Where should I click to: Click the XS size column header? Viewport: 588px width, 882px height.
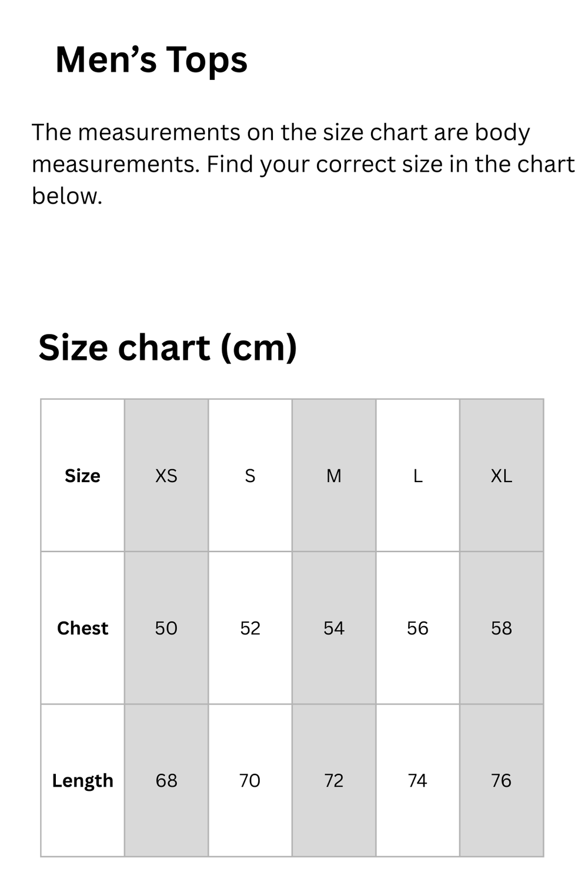[166, 476]
